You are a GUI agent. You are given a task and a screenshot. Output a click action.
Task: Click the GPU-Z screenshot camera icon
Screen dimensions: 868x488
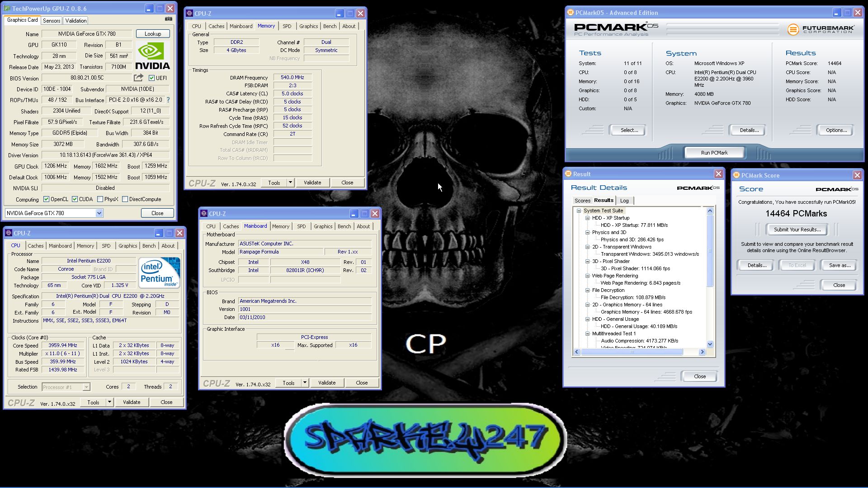pyautogui.click(x=168, y=19)
